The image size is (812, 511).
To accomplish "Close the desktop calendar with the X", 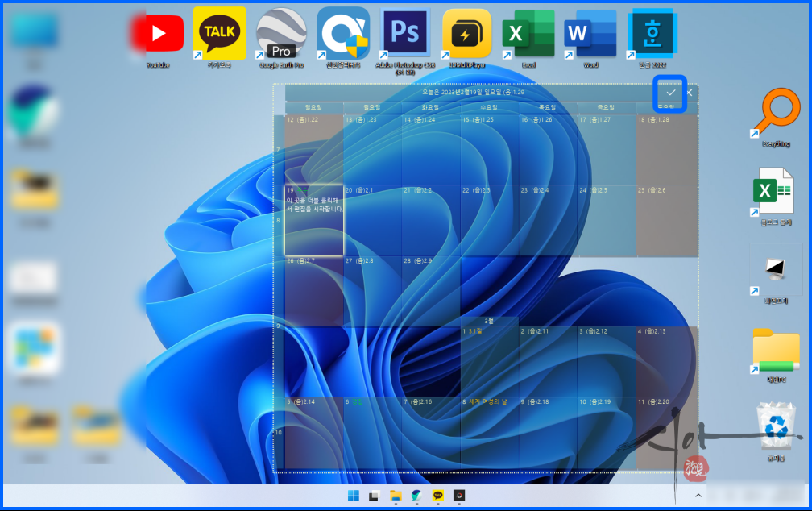I will tap(690, 93).
